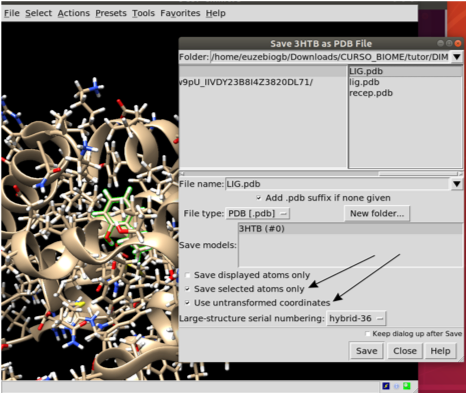Image resolution: width=466 pixels, height=393 pixels.
Task: Toggle Keep dialog up after Save
Action: tap(368, 334)
